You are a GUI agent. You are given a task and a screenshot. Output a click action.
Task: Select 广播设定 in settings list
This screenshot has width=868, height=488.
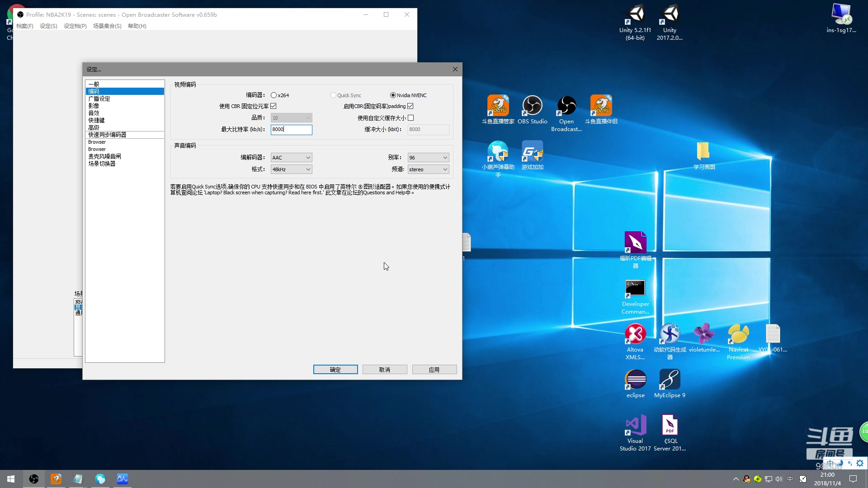(99, 99)
